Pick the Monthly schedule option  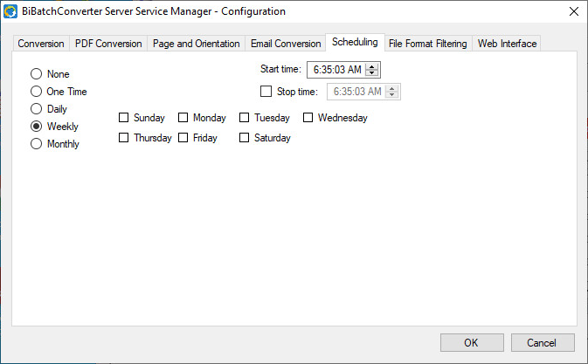(37, 144)
